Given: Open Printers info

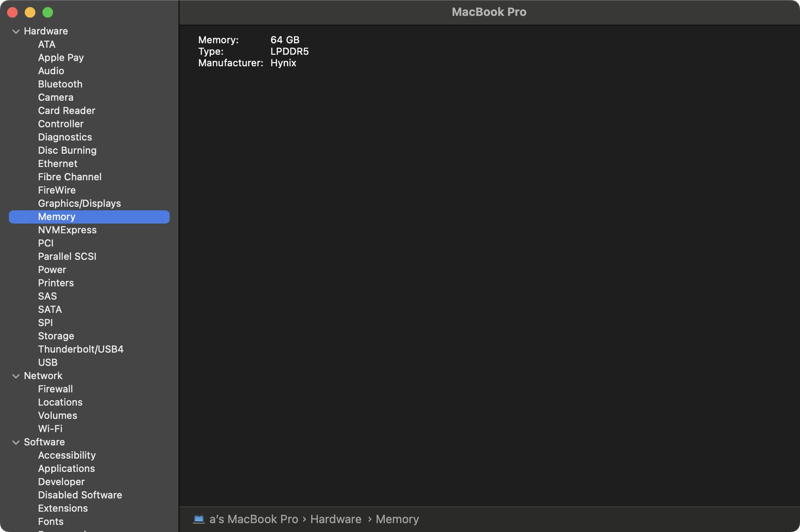Looking at the screenshot, I should pos(56,283).
